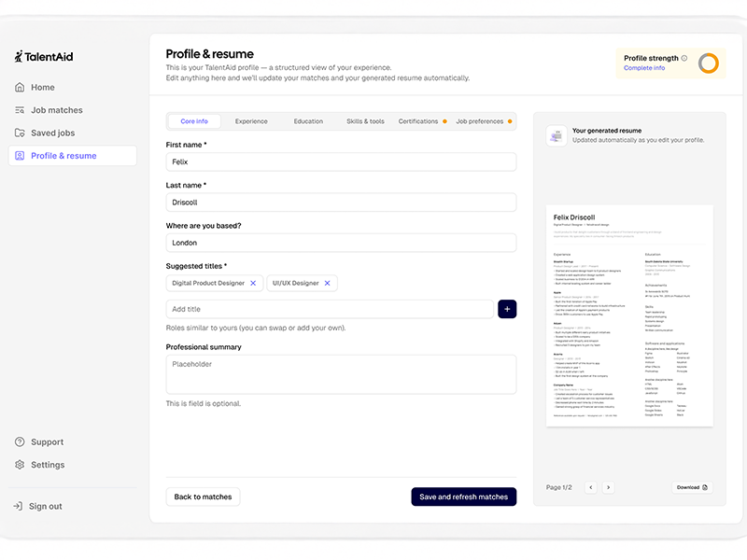
Task: Switch to the Core info tab
Action: [x=194, y=121]
